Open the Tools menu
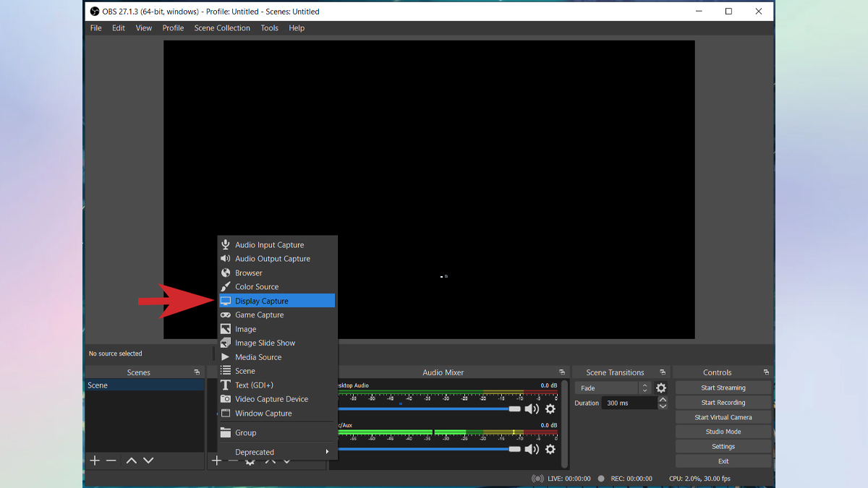The height and width of the screenshot is (488, 868). pyautogui.click(x=270, y=28)
